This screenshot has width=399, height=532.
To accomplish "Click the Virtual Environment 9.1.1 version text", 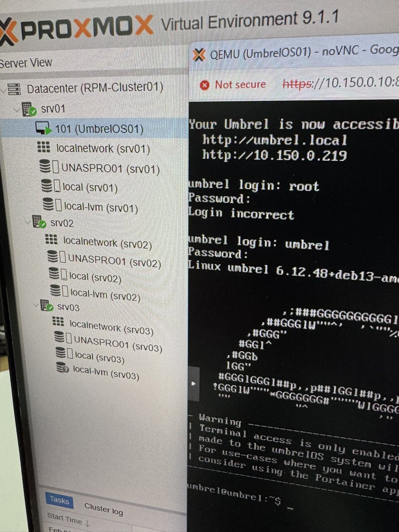I will click(x=250, y=21).
